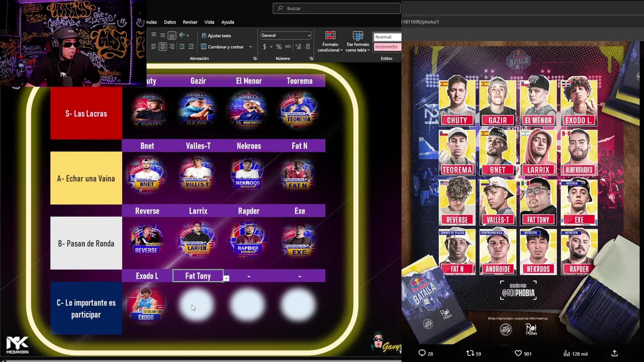Select the B- Pasan de Ronda cell
Image resolution: width=644 pixels, height=362 pixels.
86,243
